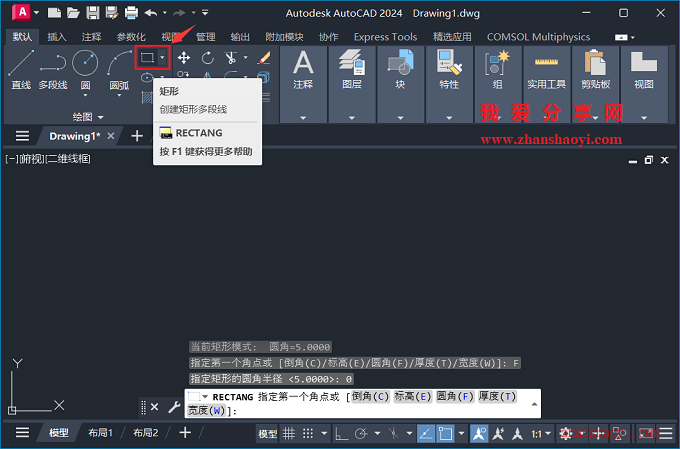Open the Clipboard (剪贴板) panel

[x=595, y=85]
